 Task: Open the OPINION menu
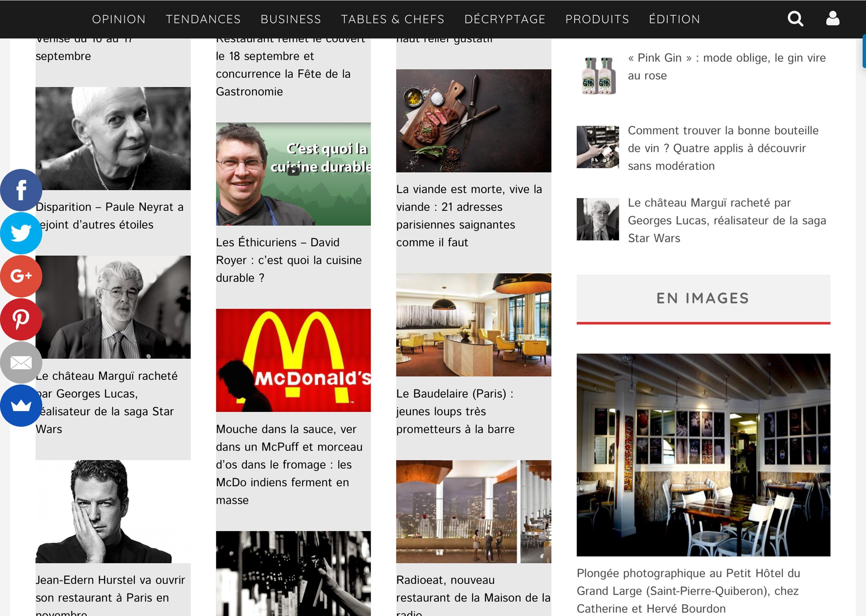tap(119, 19)
